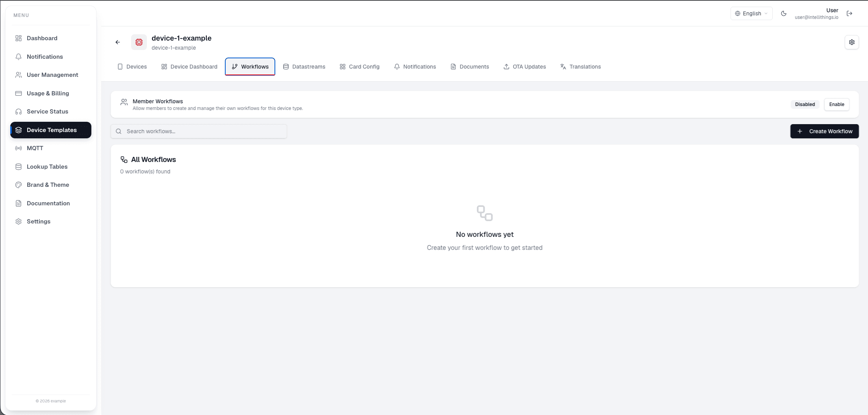
Task: Click the user@intellithings.io email text
Action: [816, 17]
